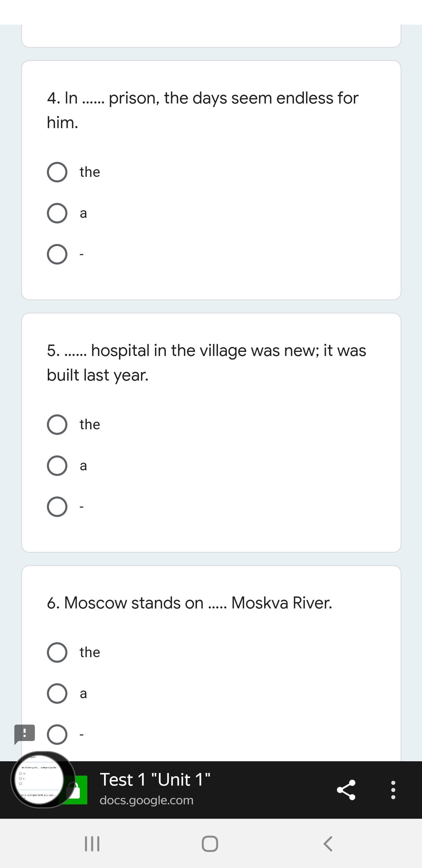422x868 pixels.
Task: Open the three-dot overflow menu
Action: pos(393,790)
